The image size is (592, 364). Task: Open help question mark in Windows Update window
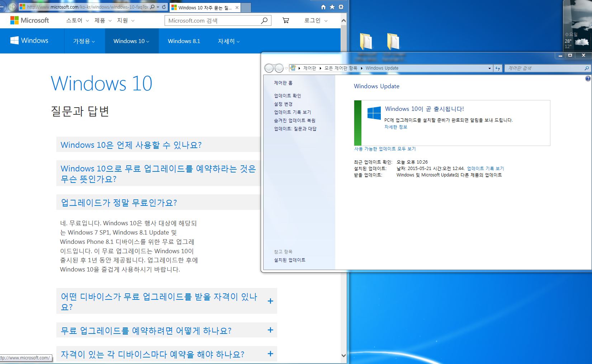(x=588, y=79)
